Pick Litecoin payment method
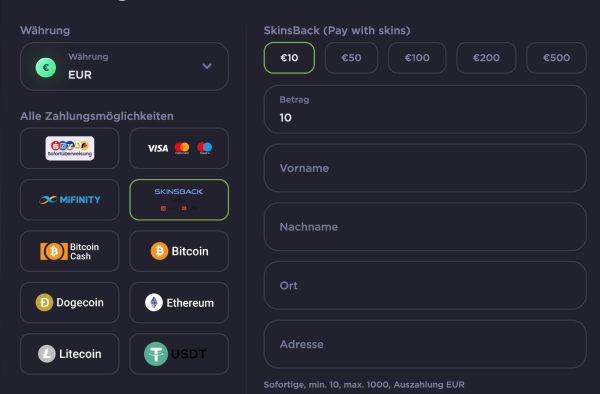The height and width of the screenshot is (394, 600). click(70, 354)
